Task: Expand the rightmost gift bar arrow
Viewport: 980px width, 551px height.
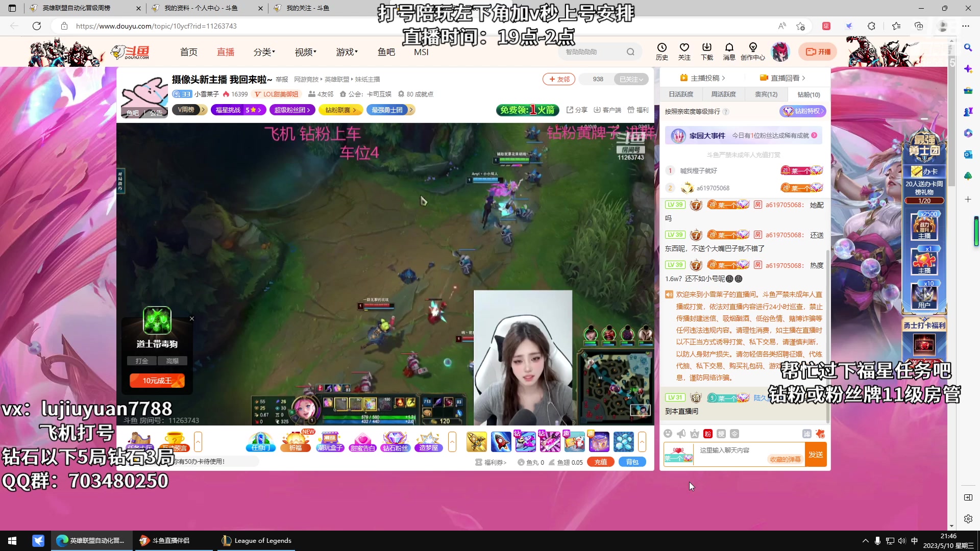Action: 642,442
